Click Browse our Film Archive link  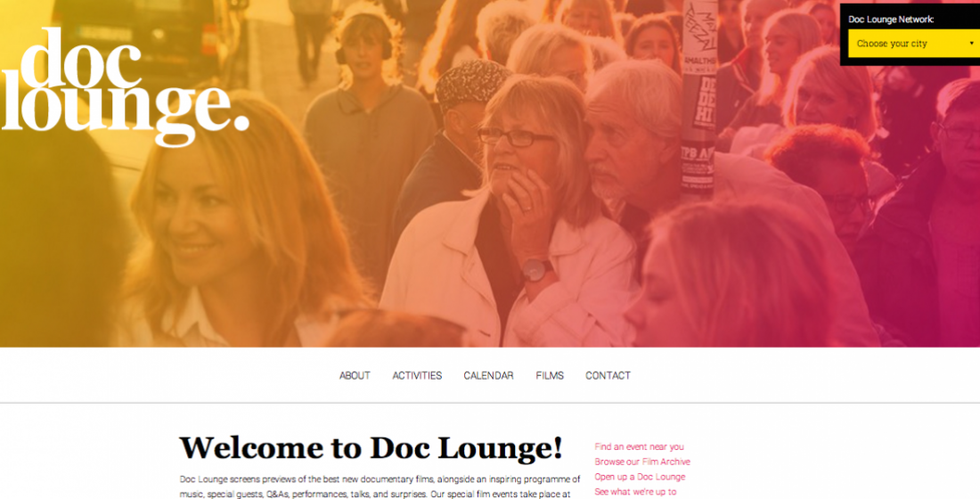tap(642, 462)
